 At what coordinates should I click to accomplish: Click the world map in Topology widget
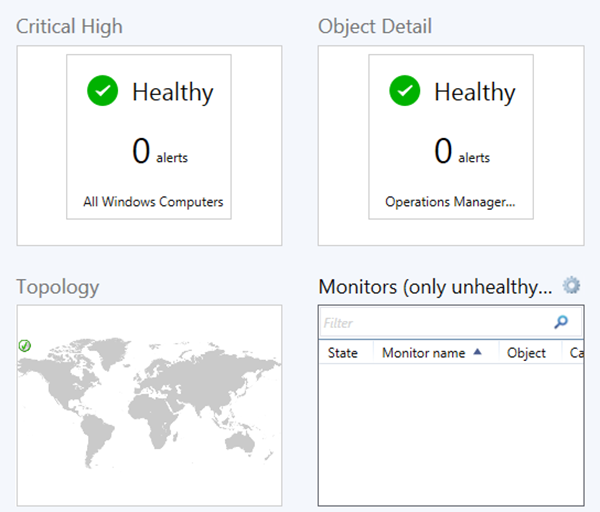[x=150, y=400]
